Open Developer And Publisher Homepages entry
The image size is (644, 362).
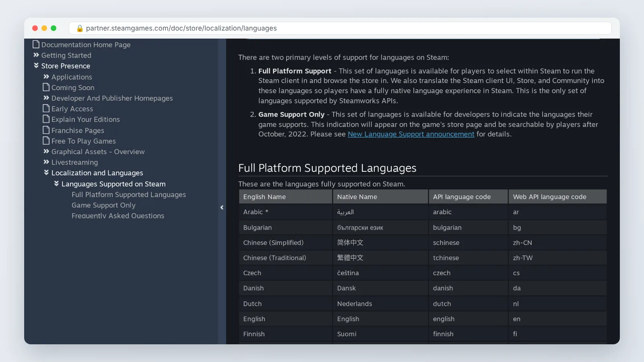pos(112,98)
